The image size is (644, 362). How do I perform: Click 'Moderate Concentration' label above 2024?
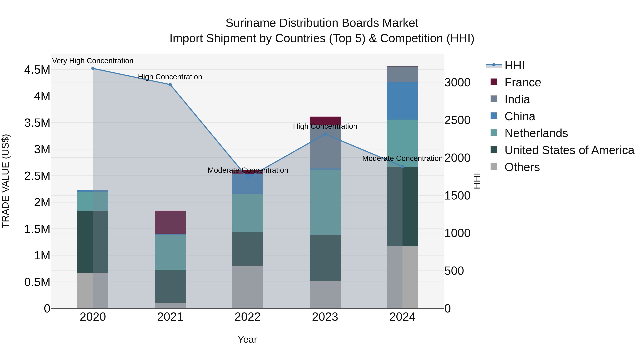point(402,158)
